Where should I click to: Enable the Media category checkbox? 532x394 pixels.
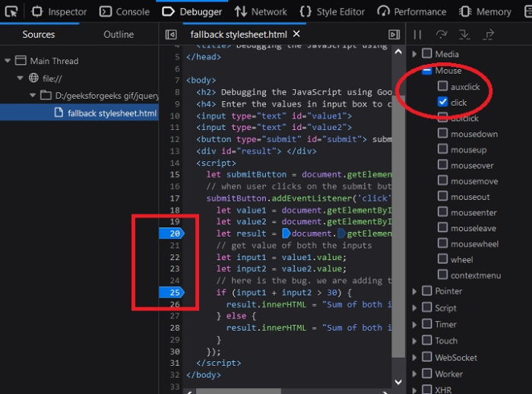427,53
